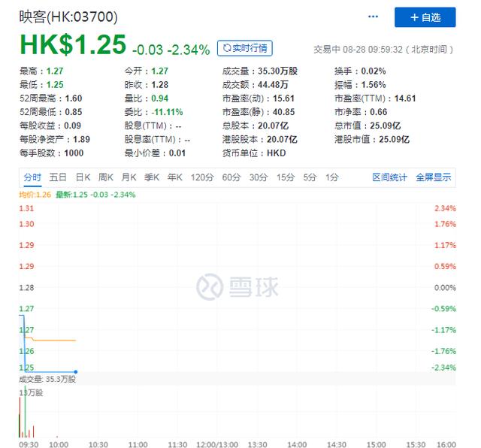Image resolution: width=481 pixels, height=448 pixels.
Task: Select the 5分 interval tab
Action: [310, 177]
